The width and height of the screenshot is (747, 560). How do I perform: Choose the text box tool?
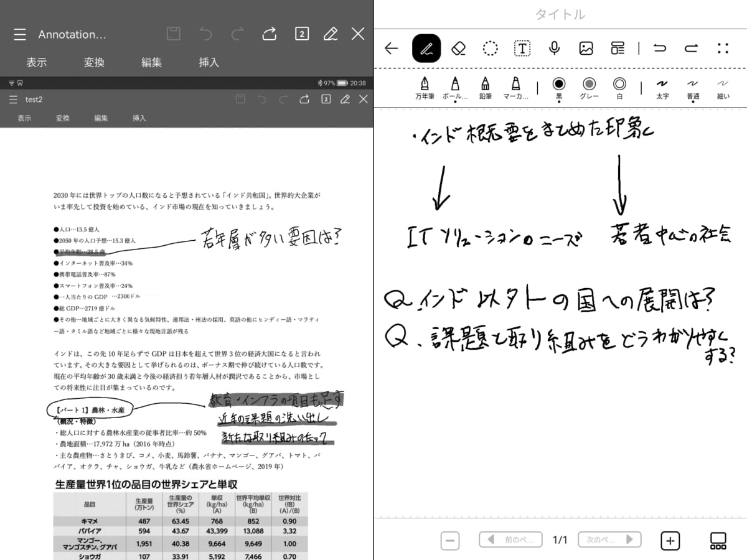point(522,48)
